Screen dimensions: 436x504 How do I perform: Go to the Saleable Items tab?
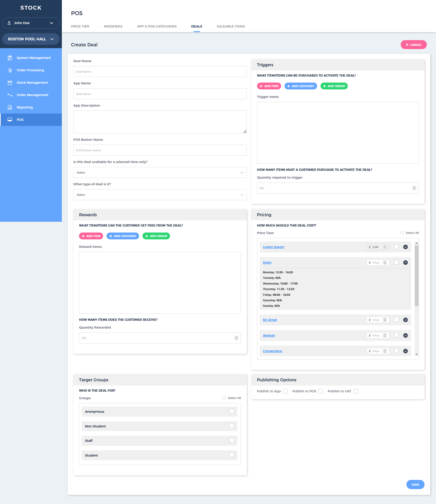click(x=231, y=26)
